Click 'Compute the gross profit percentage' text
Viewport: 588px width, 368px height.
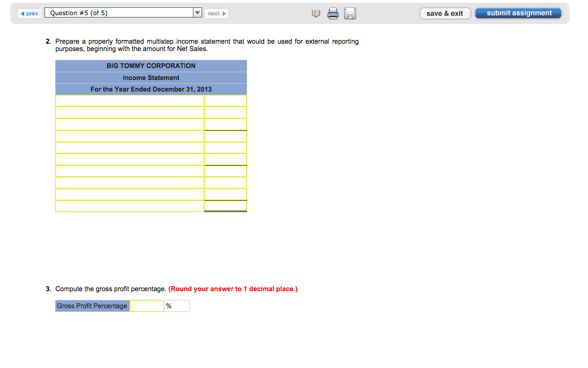coord(111,289)
